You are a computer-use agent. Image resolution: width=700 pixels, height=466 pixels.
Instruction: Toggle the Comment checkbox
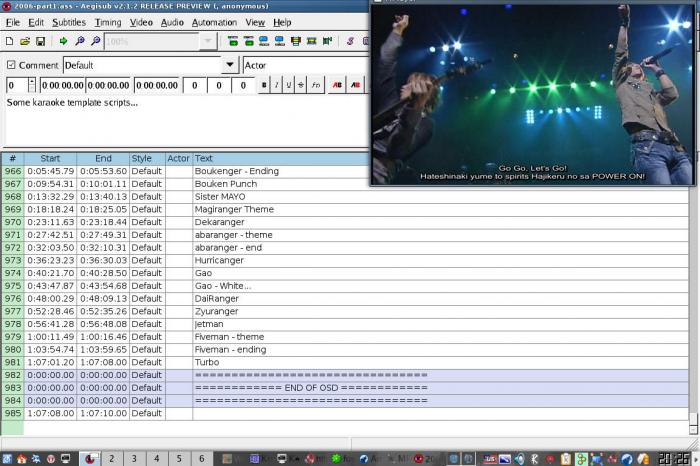tap(11, 65)
